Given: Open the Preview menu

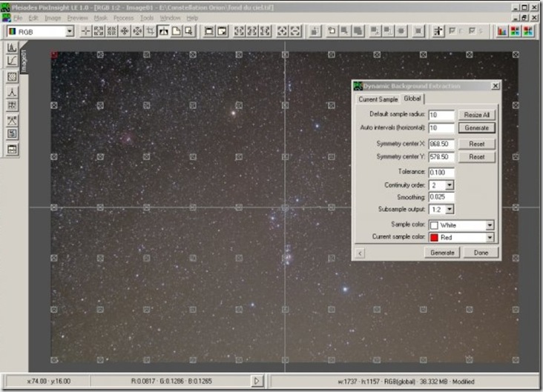Looking at the screenshot, I should (x=78, y=18).
